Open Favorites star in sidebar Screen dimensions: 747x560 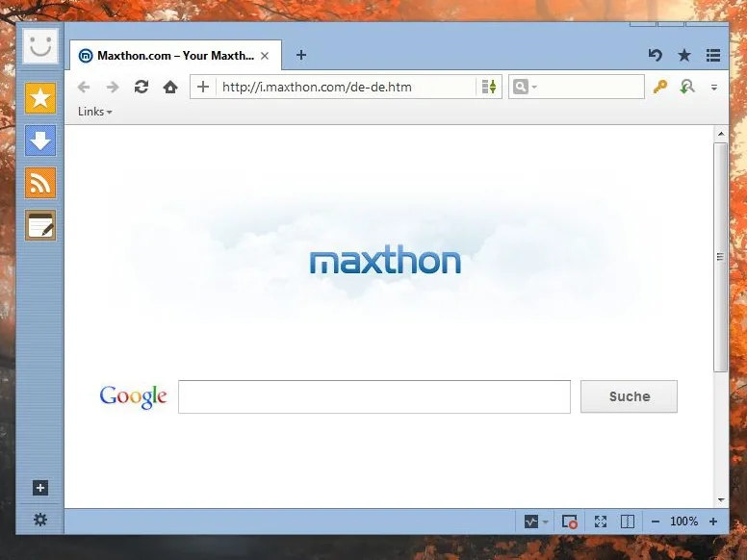pyautogui.click(x=40, y=98)
